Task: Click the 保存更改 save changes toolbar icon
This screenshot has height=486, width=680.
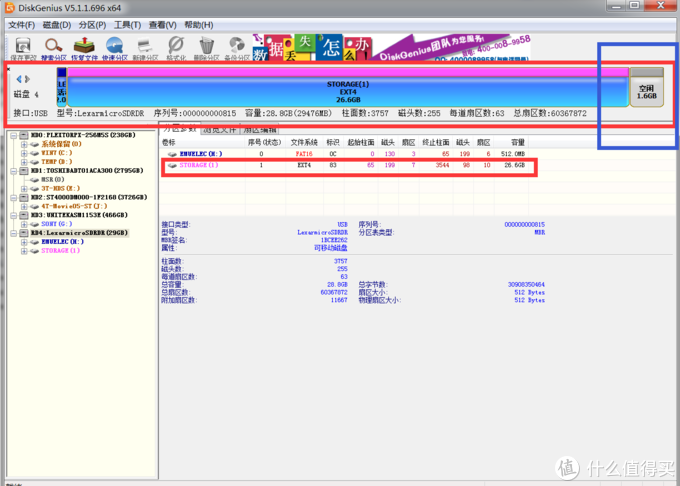Action: click(23, 49)
